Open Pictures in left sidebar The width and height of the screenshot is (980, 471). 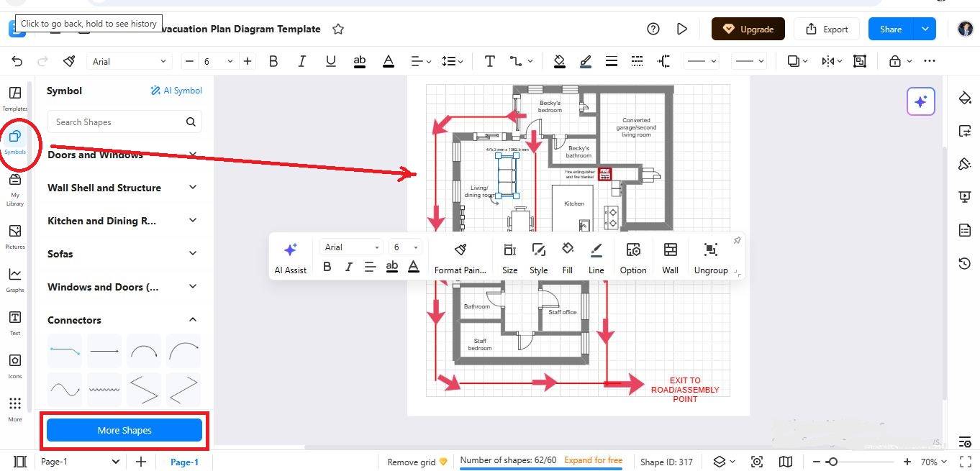pos(14,237)
